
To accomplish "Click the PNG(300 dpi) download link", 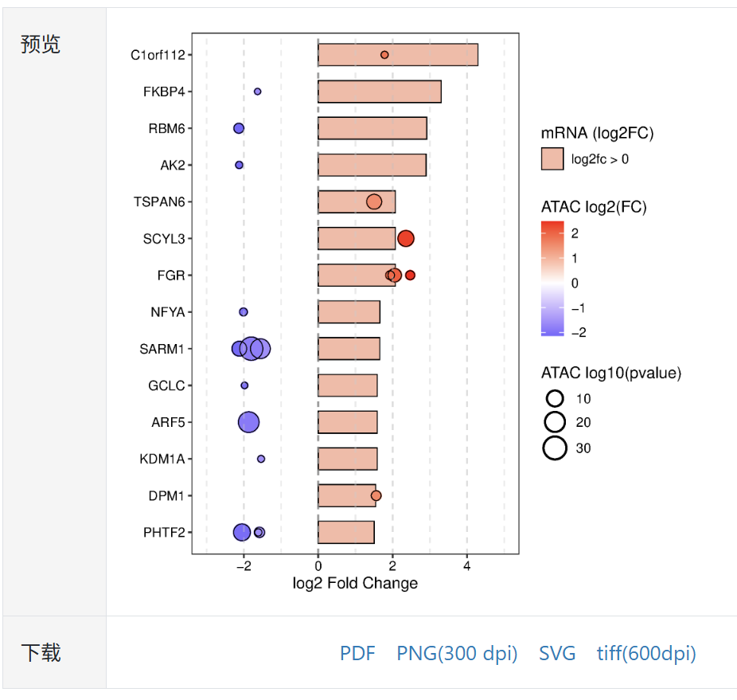I will 457,654.
